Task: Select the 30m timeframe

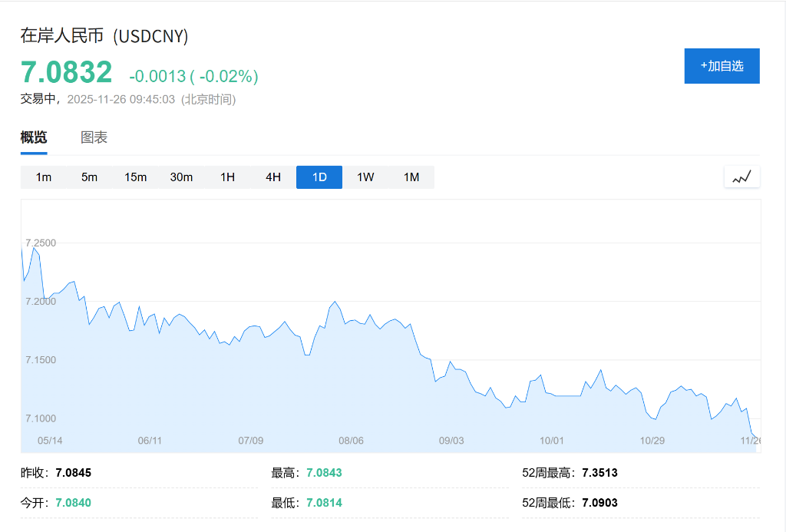Action: click(181, 177)
